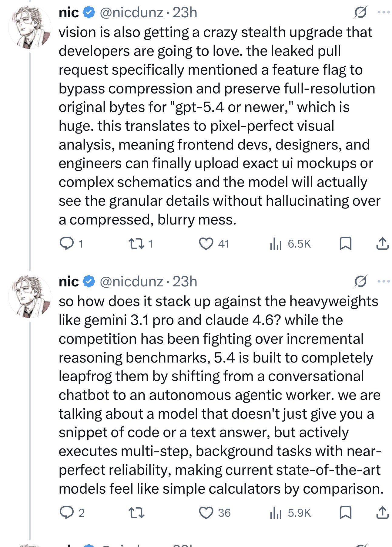Open more options on second tweet

pos(384,282)
